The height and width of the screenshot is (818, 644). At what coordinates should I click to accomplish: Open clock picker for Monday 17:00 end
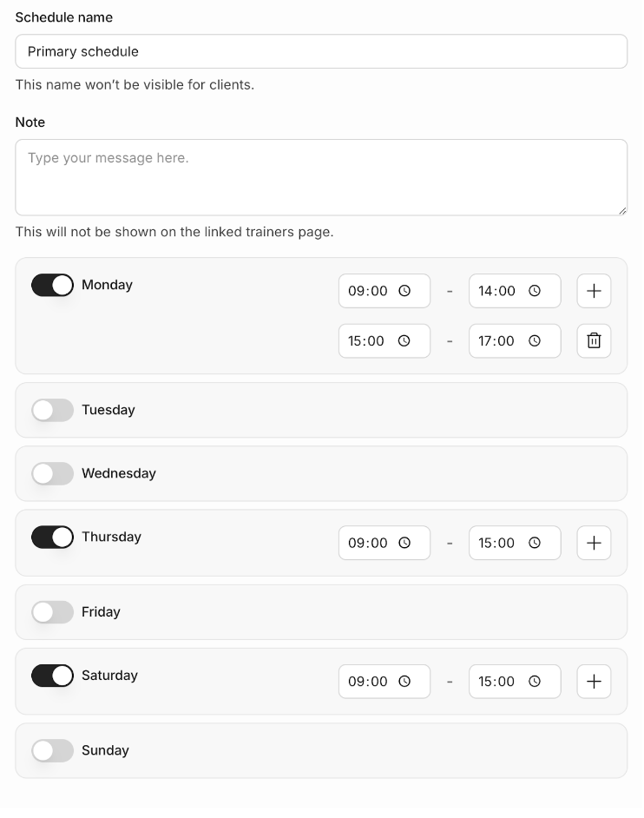tap(535, 340)
